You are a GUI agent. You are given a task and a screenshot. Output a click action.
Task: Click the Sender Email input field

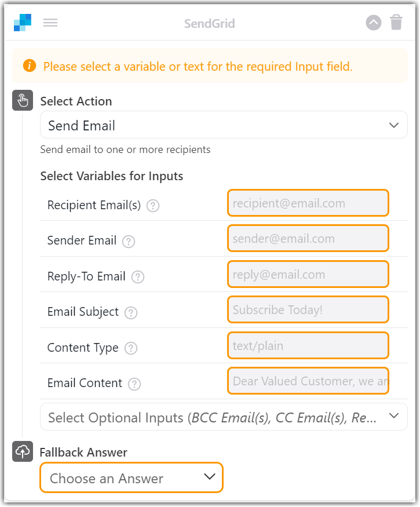pos(308,238)
